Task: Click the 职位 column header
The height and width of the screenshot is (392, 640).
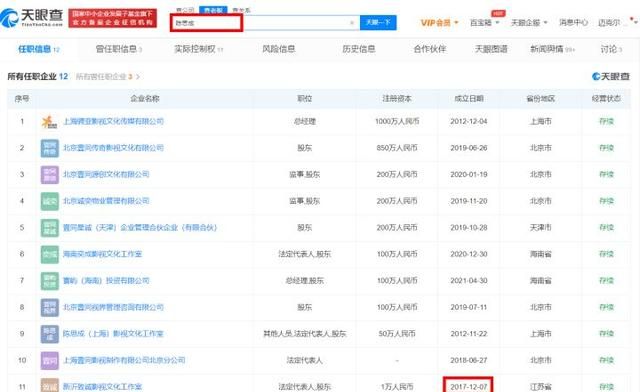Action: pyautogui.click(x=304, y=98)
